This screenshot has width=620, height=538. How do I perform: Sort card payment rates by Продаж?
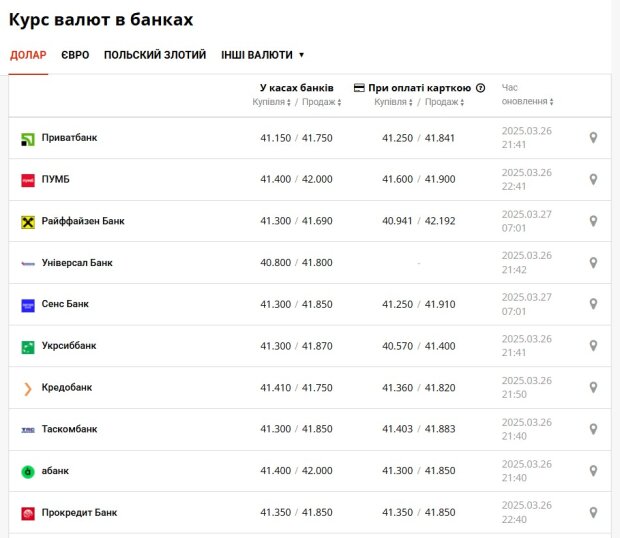coord(444,102)
